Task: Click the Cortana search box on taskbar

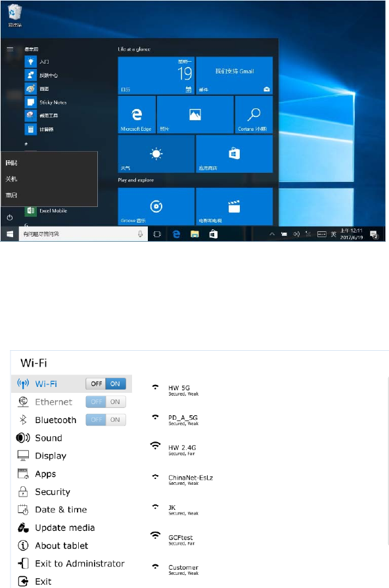Action: tap(83, 234)
